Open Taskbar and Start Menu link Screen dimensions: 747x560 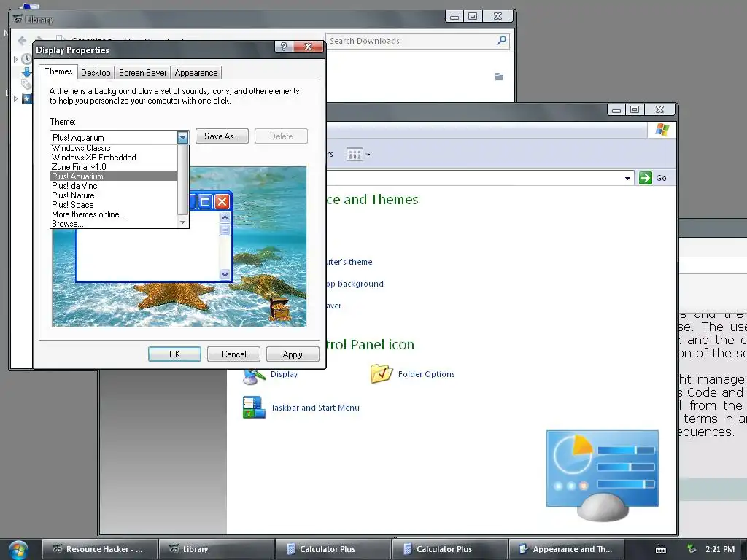click(x=315, y=408)
